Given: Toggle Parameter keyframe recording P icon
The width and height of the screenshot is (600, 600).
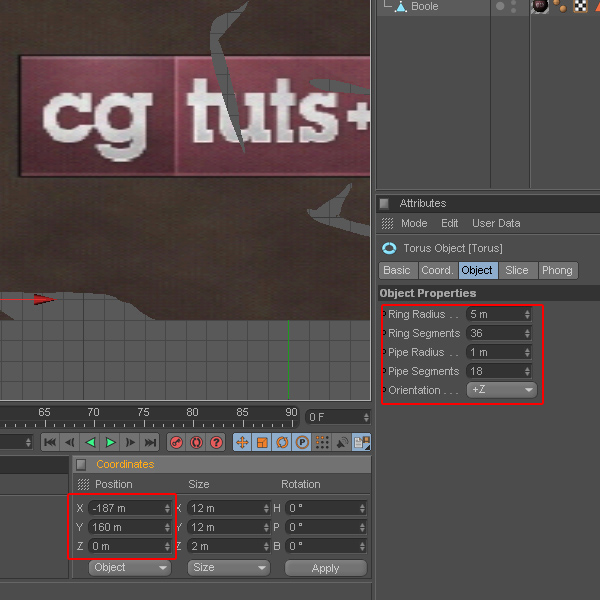Looking at the screenshot, I should click(x=302, y=443).
